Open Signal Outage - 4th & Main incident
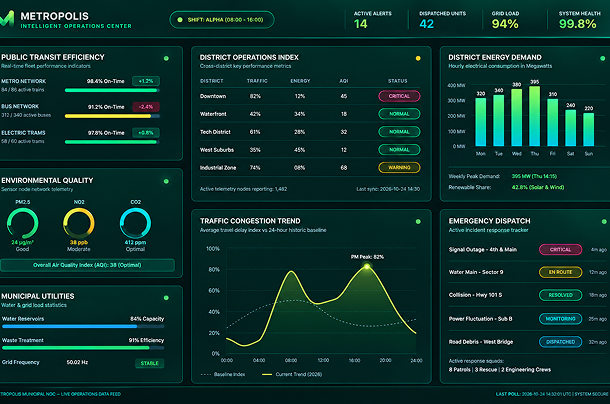 (x=483, y=249)
